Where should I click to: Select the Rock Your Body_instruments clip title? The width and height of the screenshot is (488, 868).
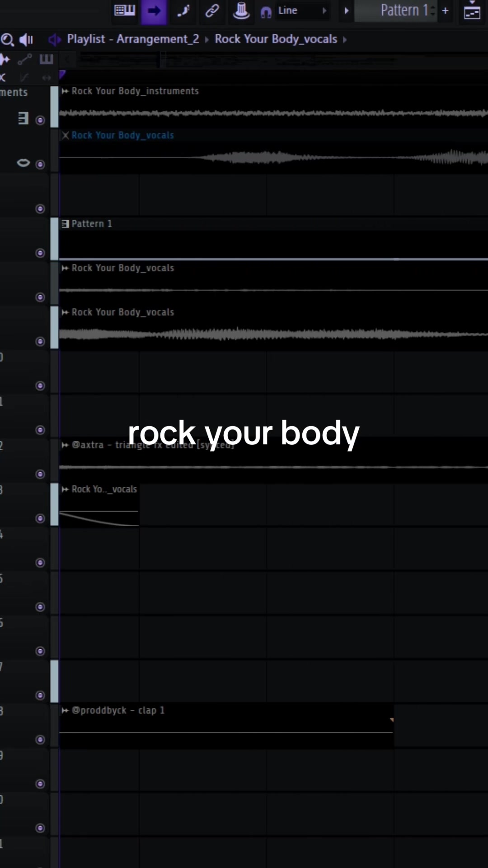135,91
